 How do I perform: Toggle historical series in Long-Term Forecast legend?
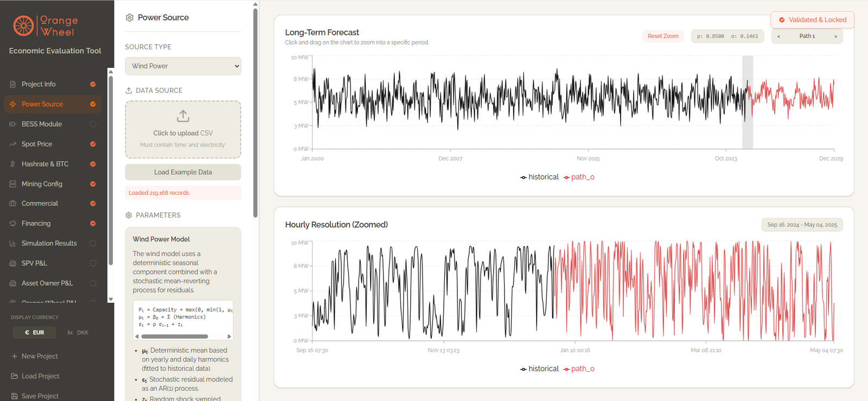(539, 177)
